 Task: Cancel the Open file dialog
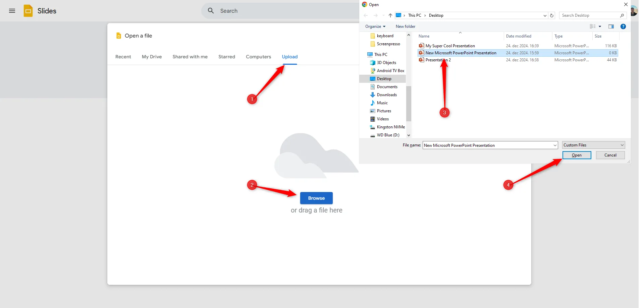coord(610,155)
